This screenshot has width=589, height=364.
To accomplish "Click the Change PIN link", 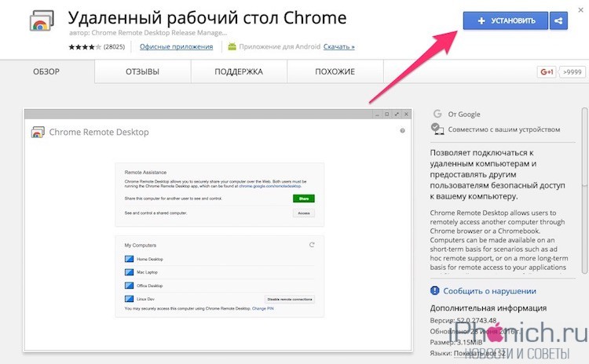I will coord(262,308).
